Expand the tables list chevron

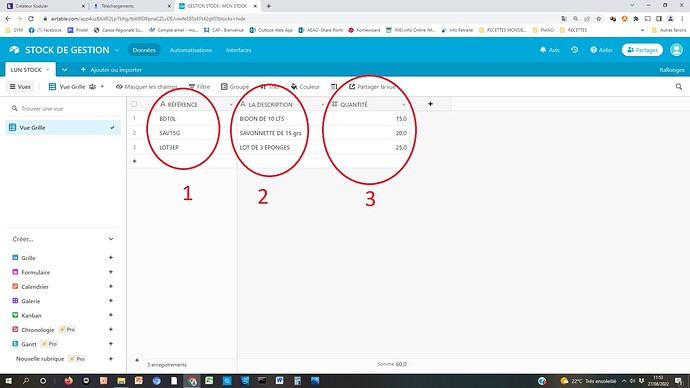click(64, 70)
